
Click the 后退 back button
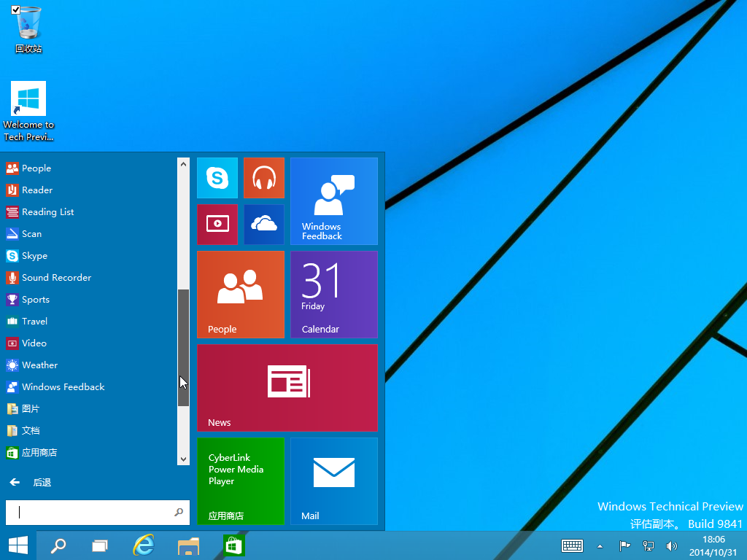[x=31, y=483]
